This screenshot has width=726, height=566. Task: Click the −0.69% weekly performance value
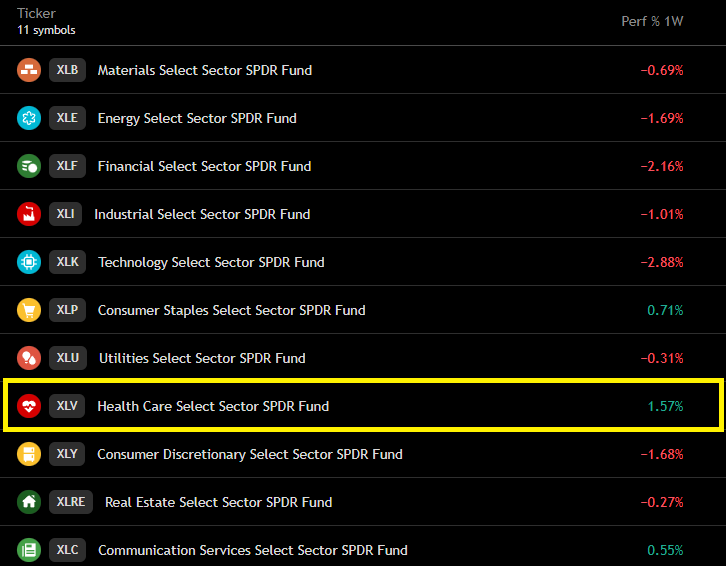click(x=662, y=70)
